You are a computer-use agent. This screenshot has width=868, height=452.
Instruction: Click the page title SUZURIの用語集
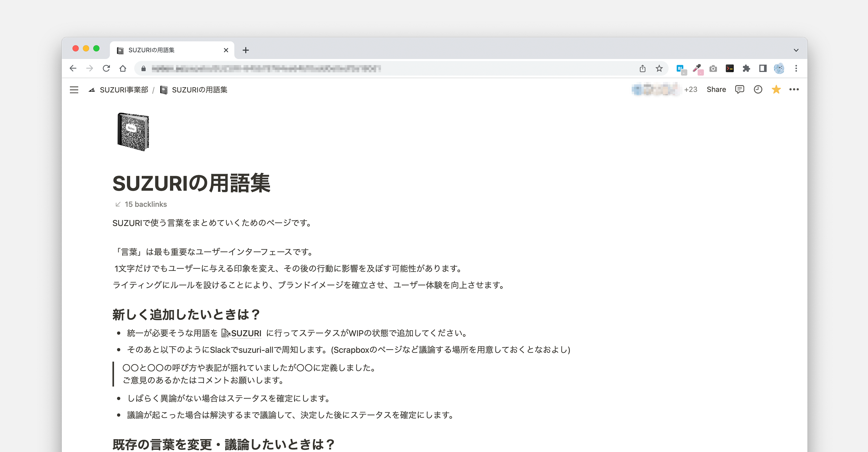click(x=191, y=183)
